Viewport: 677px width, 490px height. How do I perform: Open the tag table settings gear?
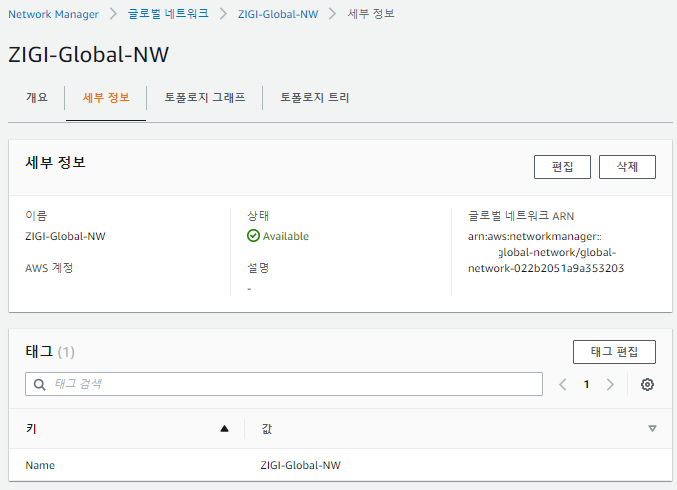click(647, 384)
